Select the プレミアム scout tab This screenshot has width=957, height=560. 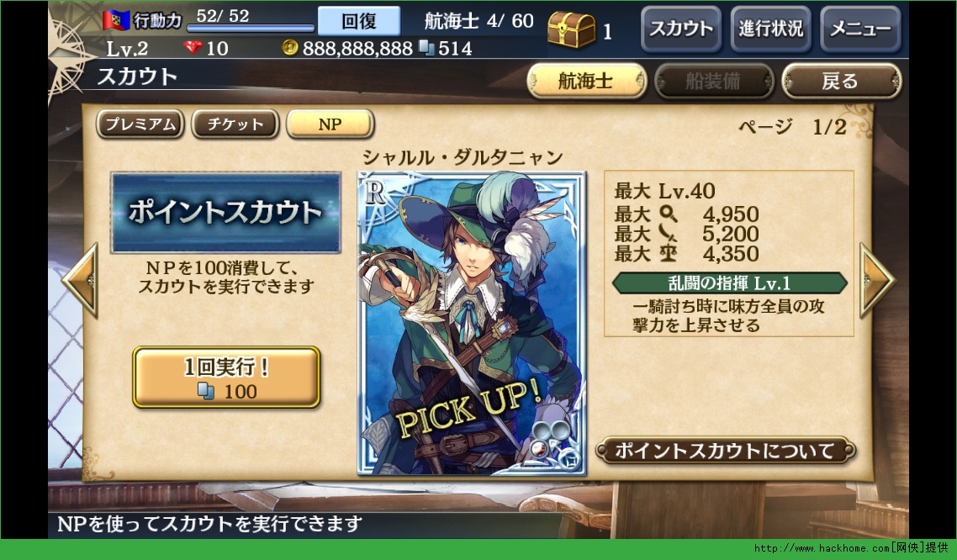[140, 124]
